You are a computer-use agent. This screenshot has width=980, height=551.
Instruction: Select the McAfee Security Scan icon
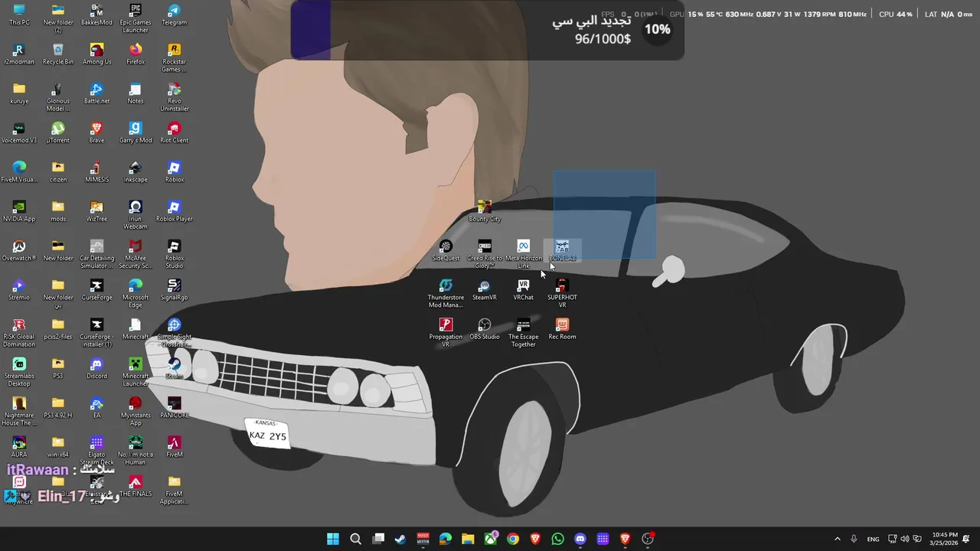tap(136, 254)
